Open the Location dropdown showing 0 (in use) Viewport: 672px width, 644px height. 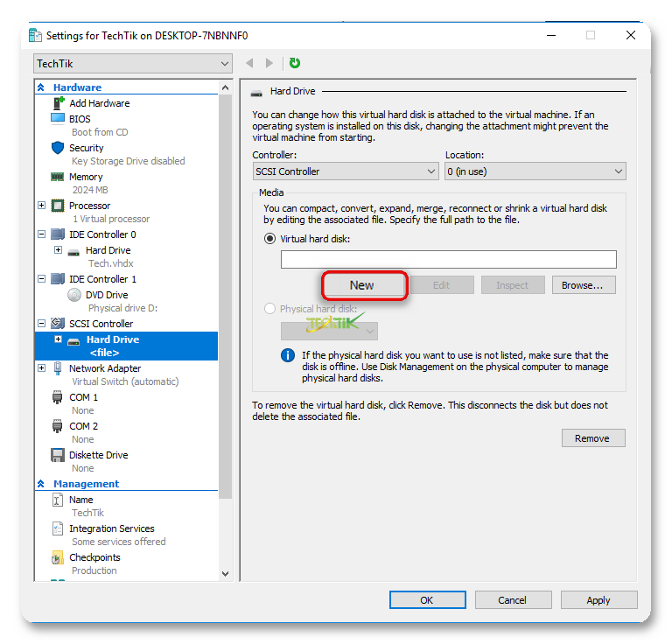(x=535, y=171)
